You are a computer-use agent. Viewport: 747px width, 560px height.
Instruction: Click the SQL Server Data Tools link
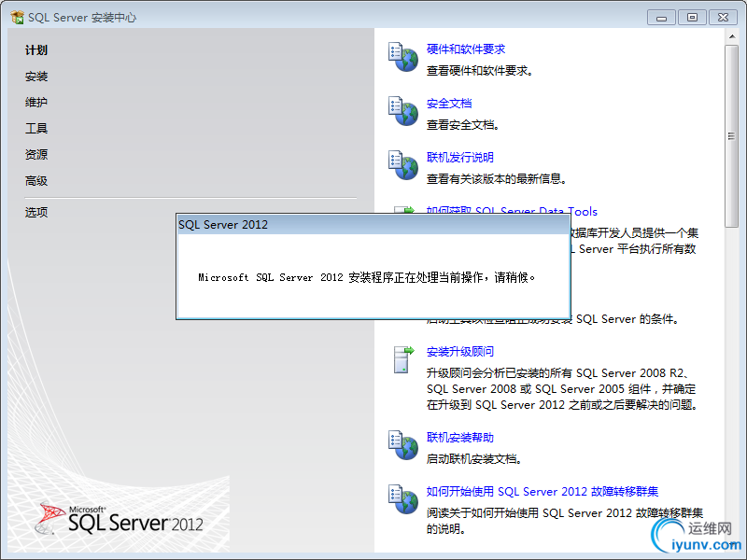click(x=512, y=210)
